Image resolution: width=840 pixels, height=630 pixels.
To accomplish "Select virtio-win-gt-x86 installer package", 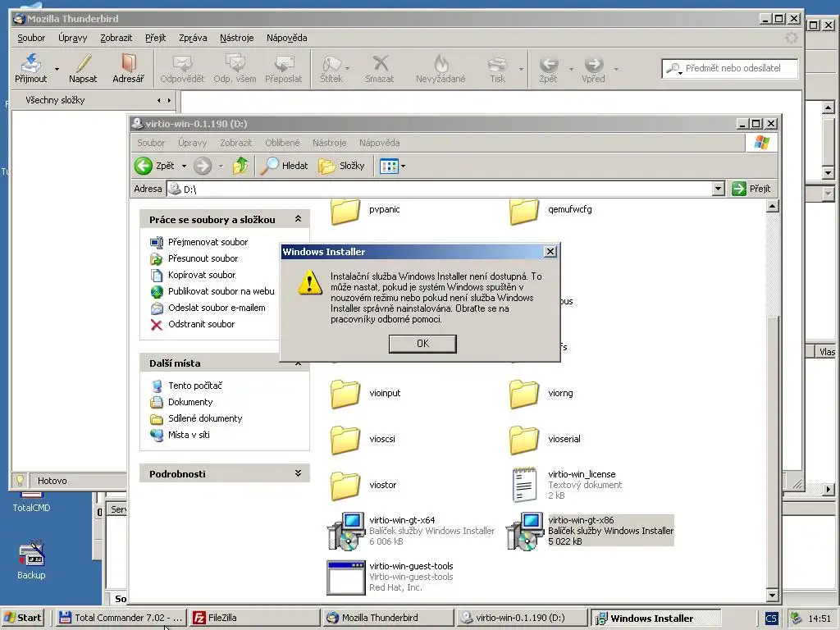I will tap(590, 531).
